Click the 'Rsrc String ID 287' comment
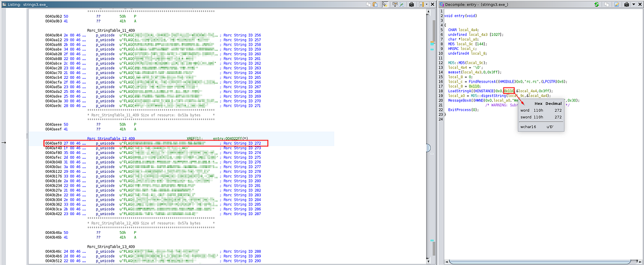This screenshot has height=265, width=644. 241,214
